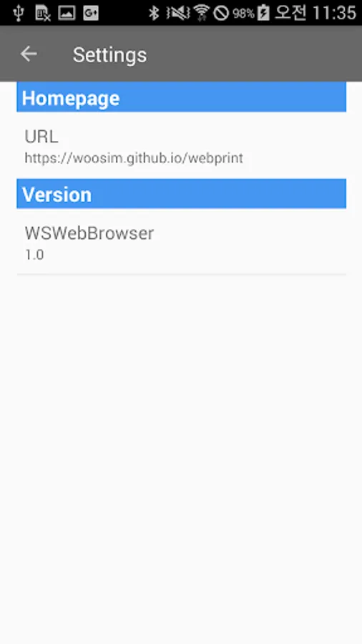This screenshot has height=644, width=362.
Task: Tap the Settings title text
Action: point(109,54)
